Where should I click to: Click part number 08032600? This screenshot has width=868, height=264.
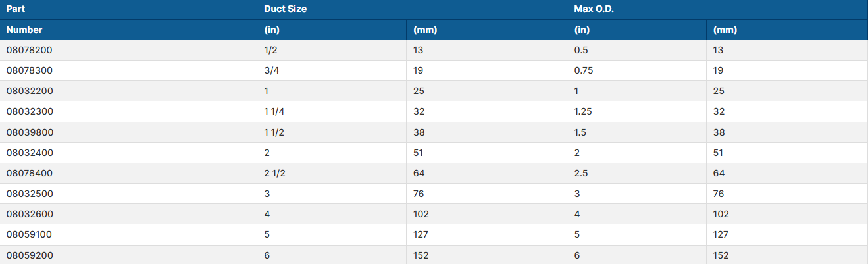[x=30, y=214]
